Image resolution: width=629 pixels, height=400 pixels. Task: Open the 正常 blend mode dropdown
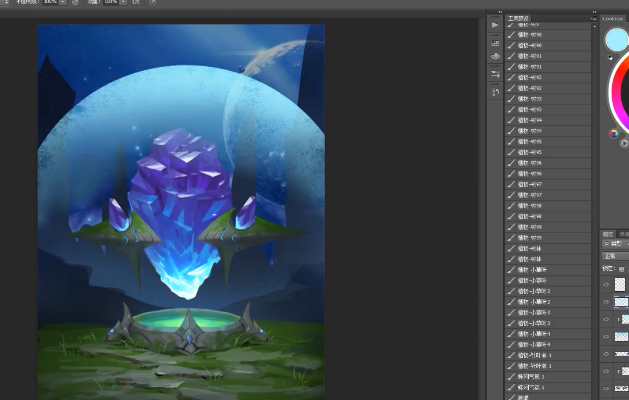(615, 256)
